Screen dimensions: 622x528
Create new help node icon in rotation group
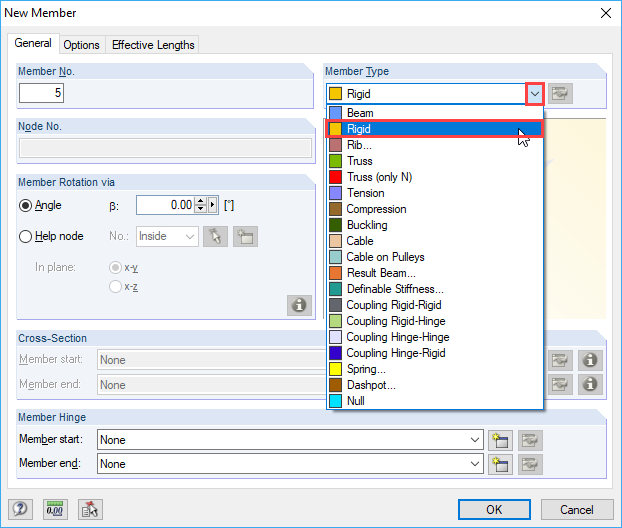pyautogui.click(x=245, y=236)
